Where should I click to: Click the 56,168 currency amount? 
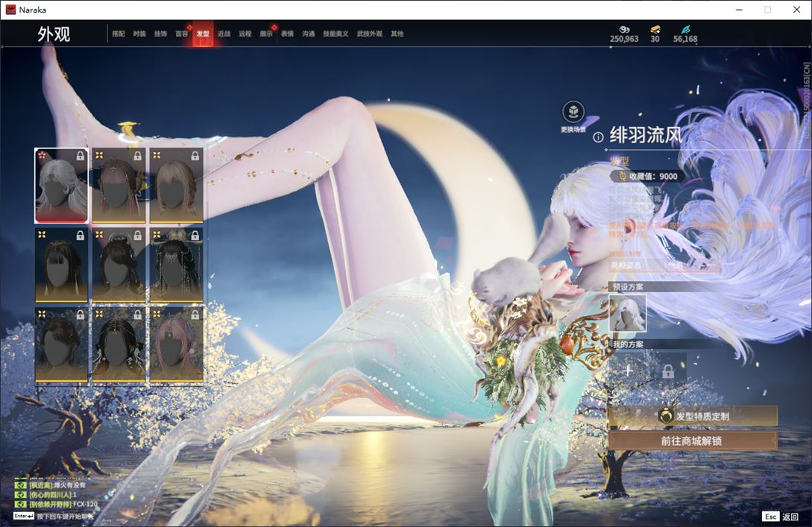[685, 39]
